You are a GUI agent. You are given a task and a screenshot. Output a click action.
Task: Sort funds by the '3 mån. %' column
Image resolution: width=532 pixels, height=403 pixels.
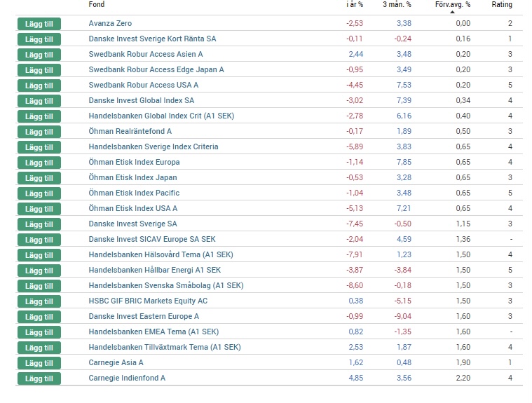[397, 5]
